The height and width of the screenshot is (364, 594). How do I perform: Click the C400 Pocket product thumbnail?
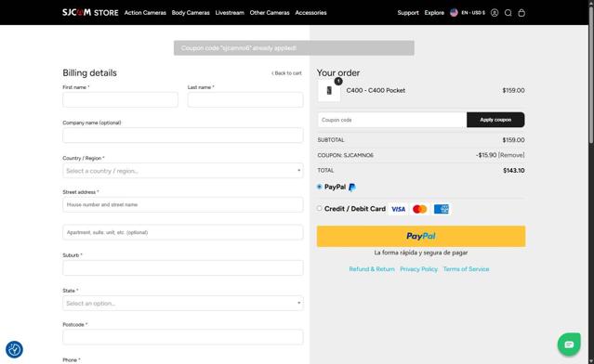[329, 91]
